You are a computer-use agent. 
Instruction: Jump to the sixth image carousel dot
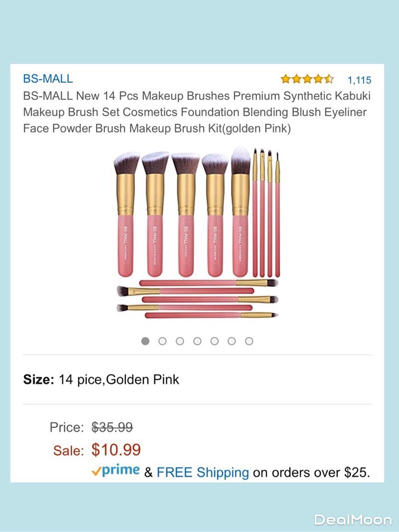pos(232,341)
